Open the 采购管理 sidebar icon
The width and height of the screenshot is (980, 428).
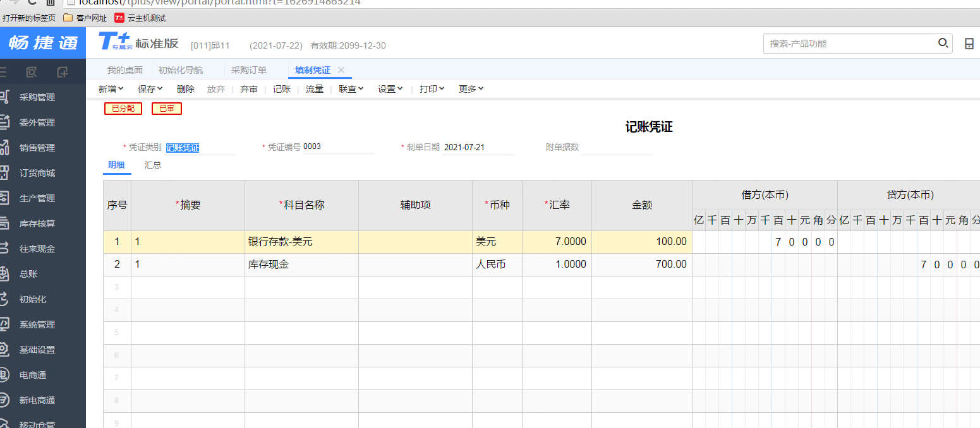[4, 97]
